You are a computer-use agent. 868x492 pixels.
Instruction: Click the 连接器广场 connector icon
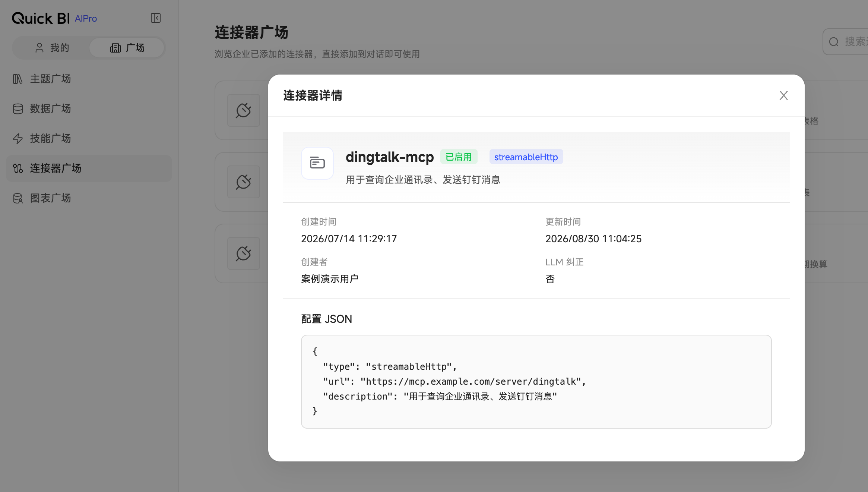tap(18, 168)
